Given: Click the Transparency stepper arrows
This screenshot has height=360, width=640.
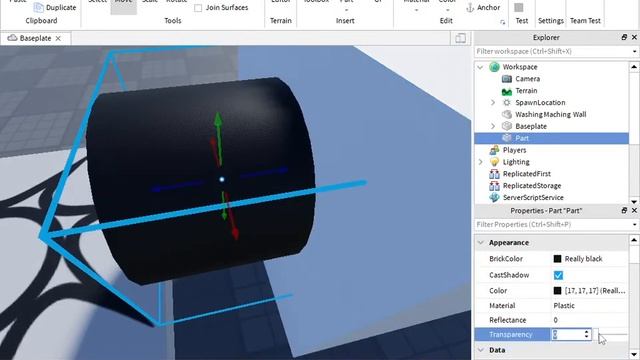Looking at the screenshot, I should (x=587, y=335).
